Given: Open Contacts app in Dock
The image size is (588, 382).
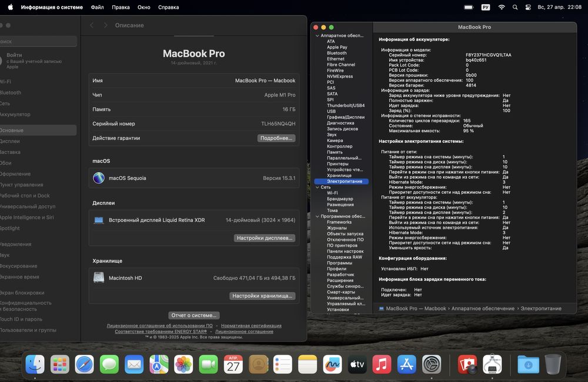Looking at the screenshot, I should click(258, 364).
